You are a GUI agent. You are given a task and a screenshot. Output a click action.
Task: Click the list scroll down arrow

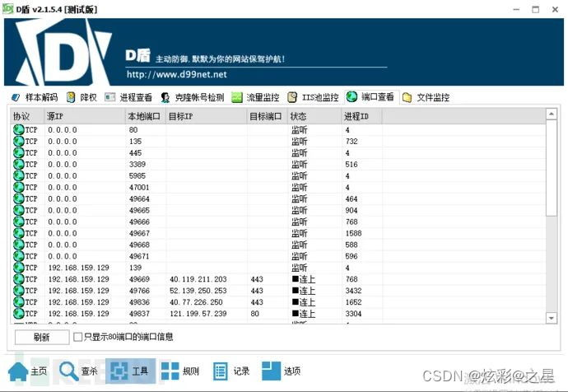552,318
